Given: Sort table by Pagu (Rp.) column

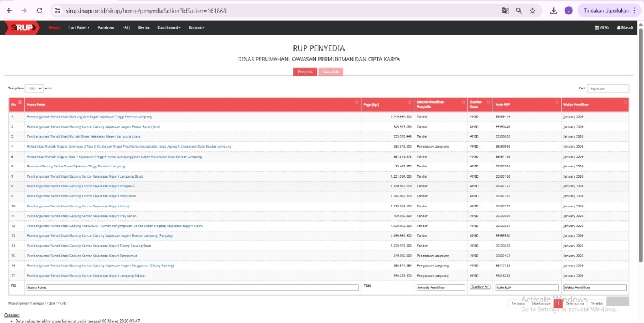Looking at the screenshot, I should pos(387,105).
